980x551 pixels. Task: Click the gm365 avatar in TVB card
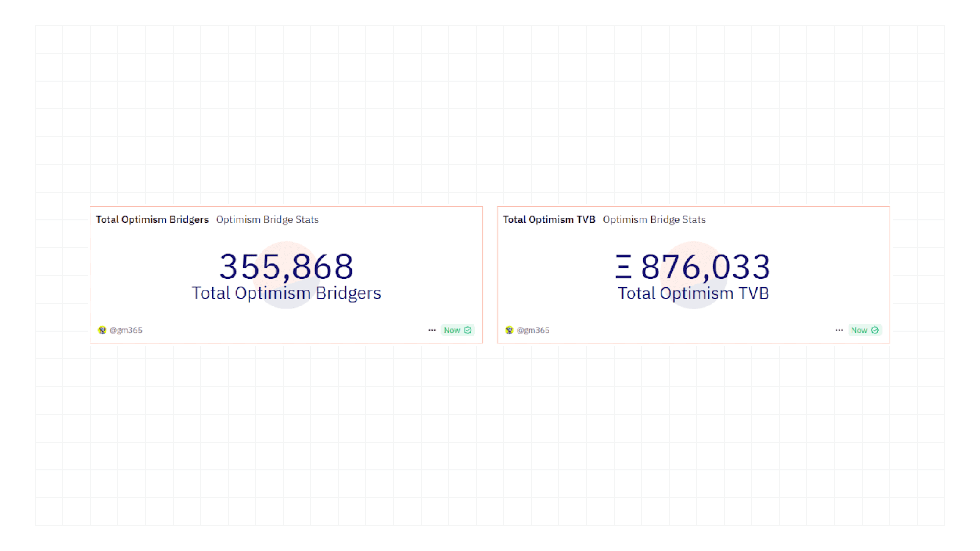pyautogui.click(x=509, y=330)
